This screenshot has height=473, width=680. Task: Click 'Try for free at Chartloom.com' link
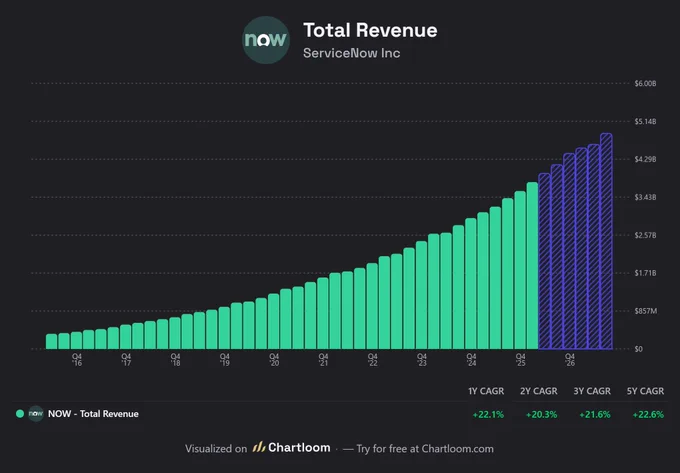[425, 449]
